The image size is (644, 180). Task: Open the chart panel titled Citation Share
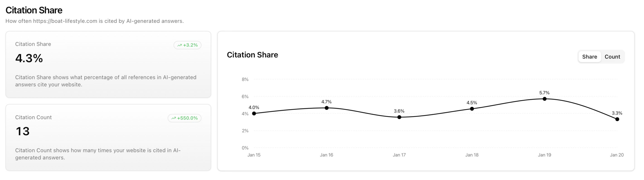pos(253,55)
